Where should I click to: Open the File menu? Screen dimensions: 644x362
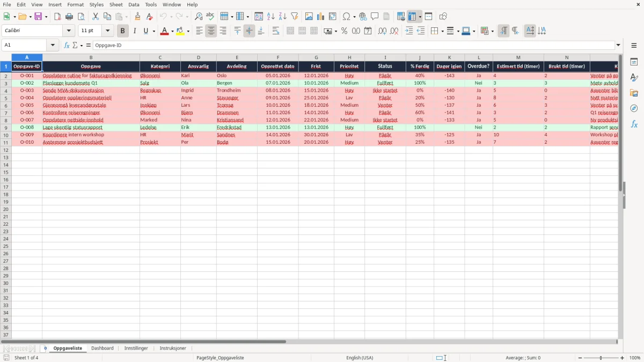point(6,4)
